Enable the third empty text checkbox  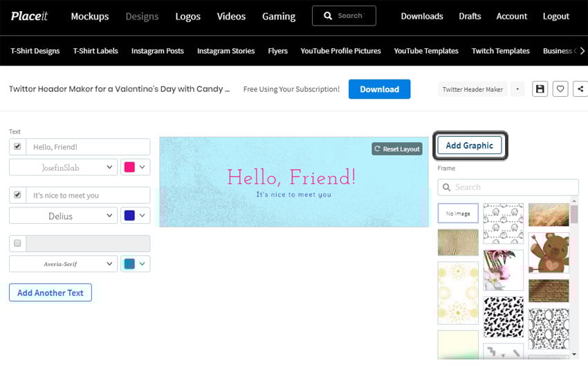click(17, 243)
